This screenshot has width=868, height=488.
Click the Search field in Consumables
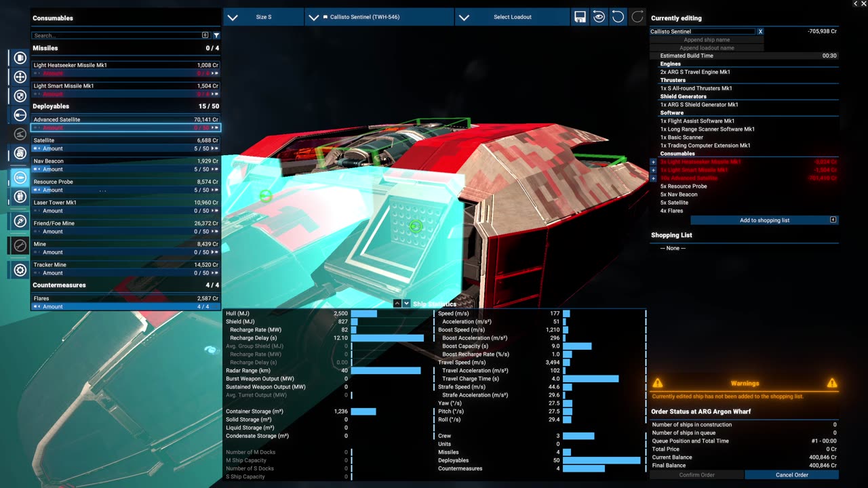tap(121, 35)
